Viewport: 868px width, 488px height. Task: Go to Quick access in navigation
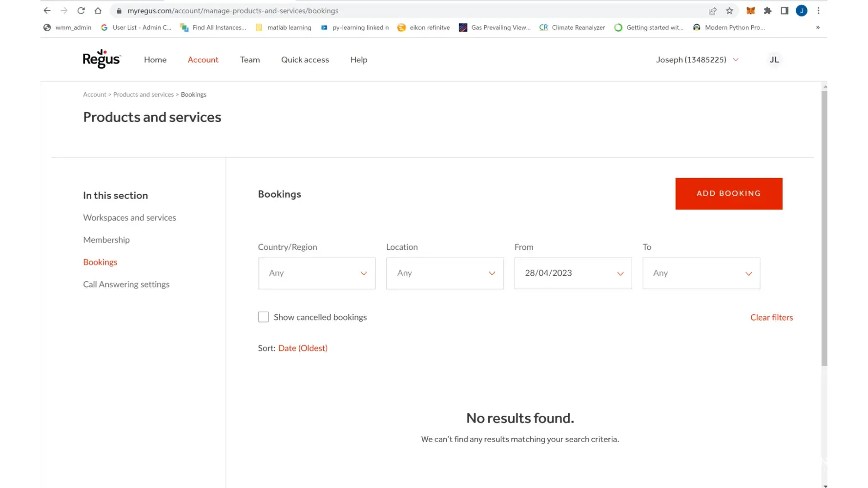[305, 60]
